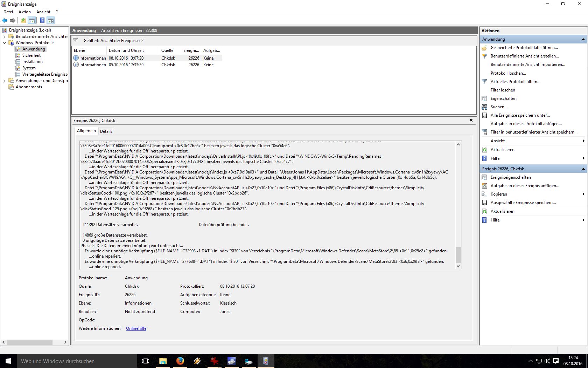Open the Aktion menu

[x=24, y=12]
